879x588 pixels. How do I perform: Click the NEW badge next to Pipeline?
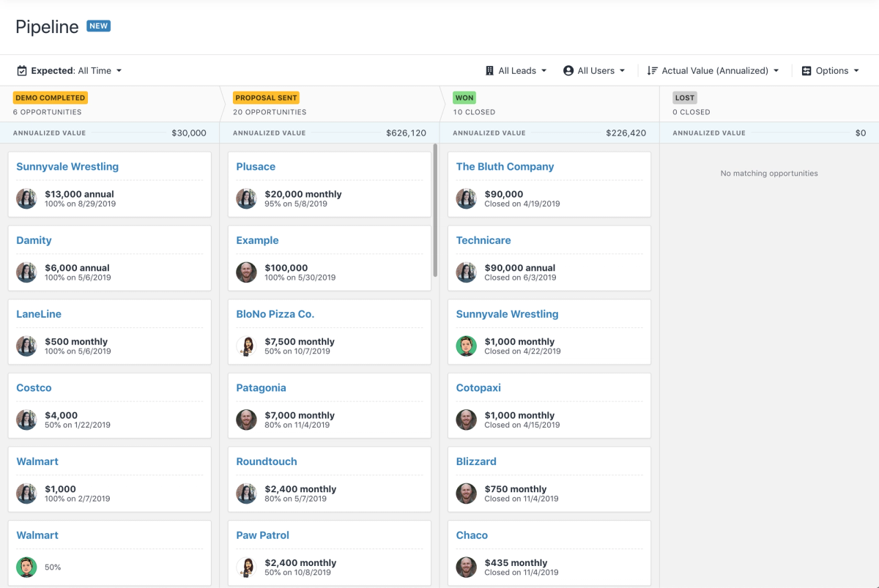click(x=98, y=26)
